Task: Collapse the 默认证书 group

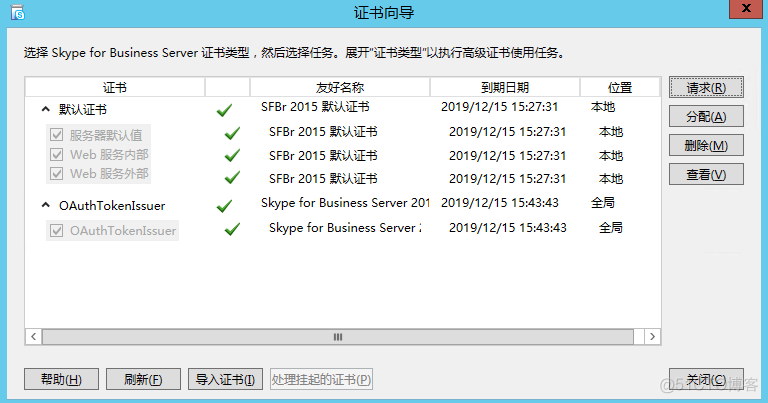Action: coord(46,109)
